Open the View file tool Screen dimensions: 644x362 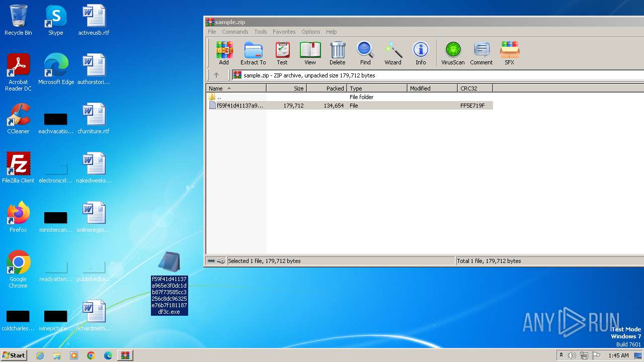click(310, 53)
